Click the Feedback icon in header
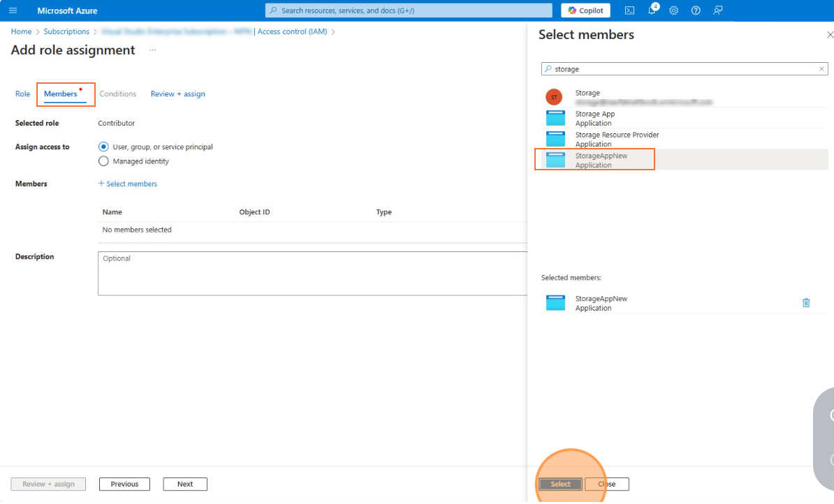This screenshot has width=834, height=504. click(x=718, y=10)
